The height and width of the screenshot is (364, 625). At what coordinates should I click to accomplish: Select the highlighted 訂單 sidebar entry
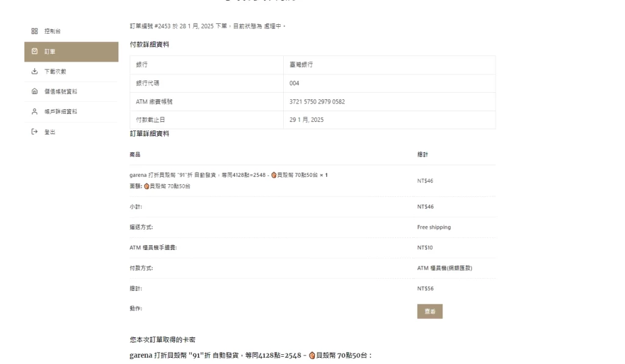click(50, 51)
